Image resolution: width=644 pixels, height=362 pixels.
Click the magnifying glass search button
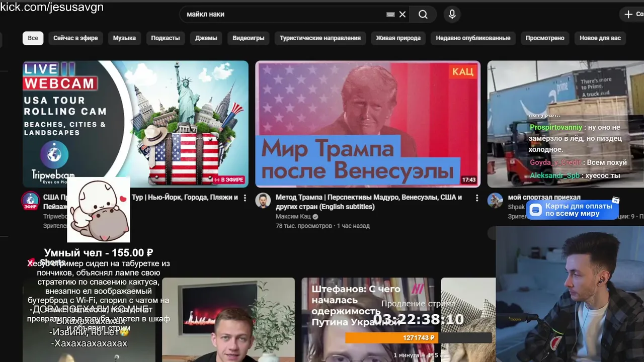(x=423, y=15)
